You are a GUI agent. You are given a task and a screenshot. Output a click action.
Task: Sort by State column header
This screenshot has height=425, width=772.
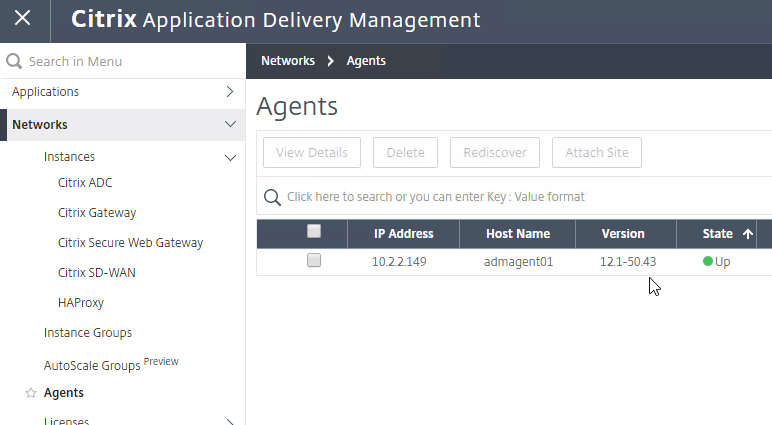click(717, 234)
